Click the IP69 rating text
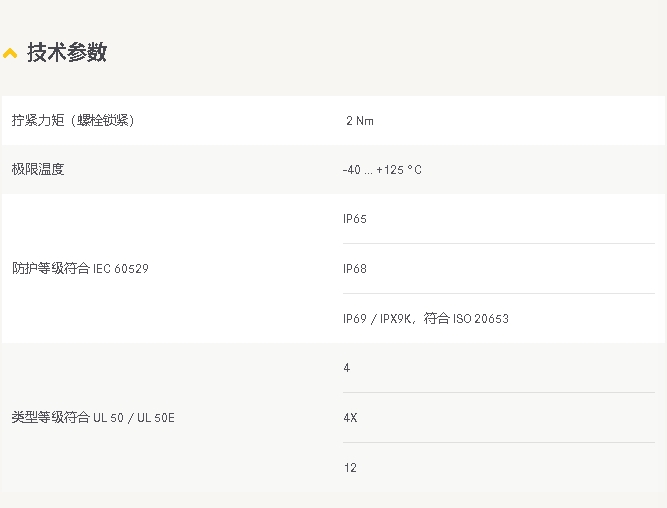The width and height of the screenshot is (667, 508). coord(355,319)
